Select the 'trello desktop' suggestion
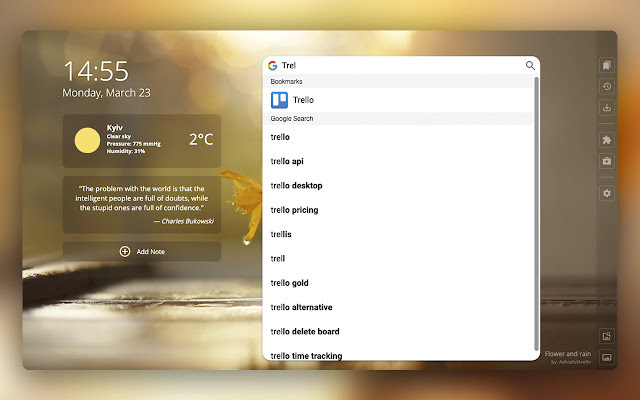The width and height of the screenshot is (640, 400). [398, 186]
